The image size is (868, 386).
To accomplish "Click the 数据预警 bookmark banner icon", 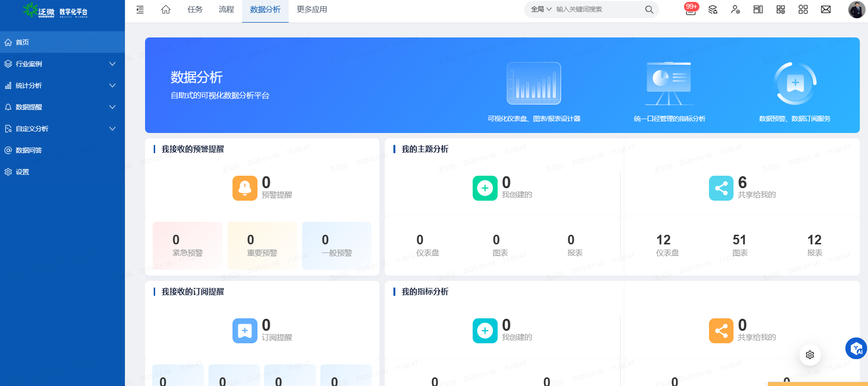I will click(795, 84).
